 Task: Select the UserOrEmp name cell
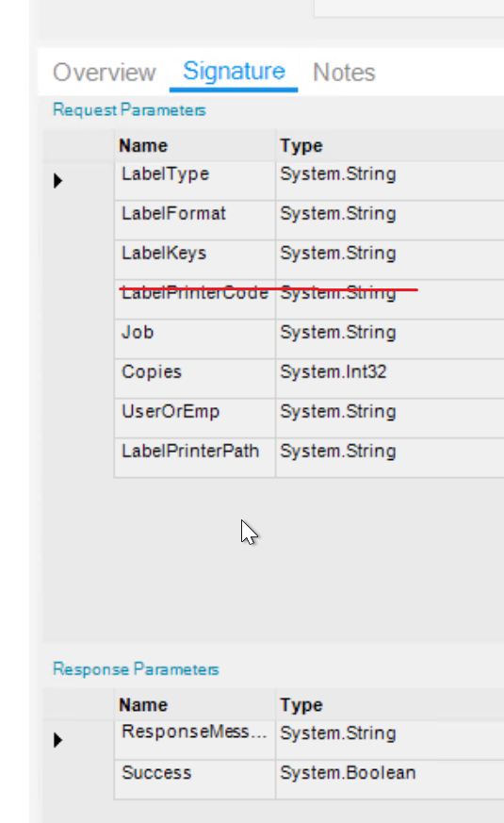195,419
